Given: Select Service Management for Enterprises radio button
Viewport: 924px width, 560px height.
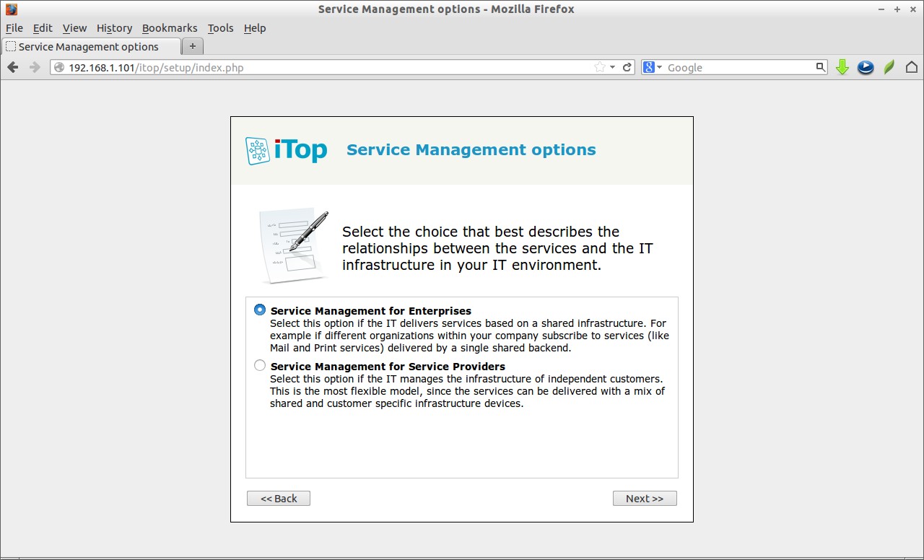Looking at the screenshot, I should tap(260, 310).
